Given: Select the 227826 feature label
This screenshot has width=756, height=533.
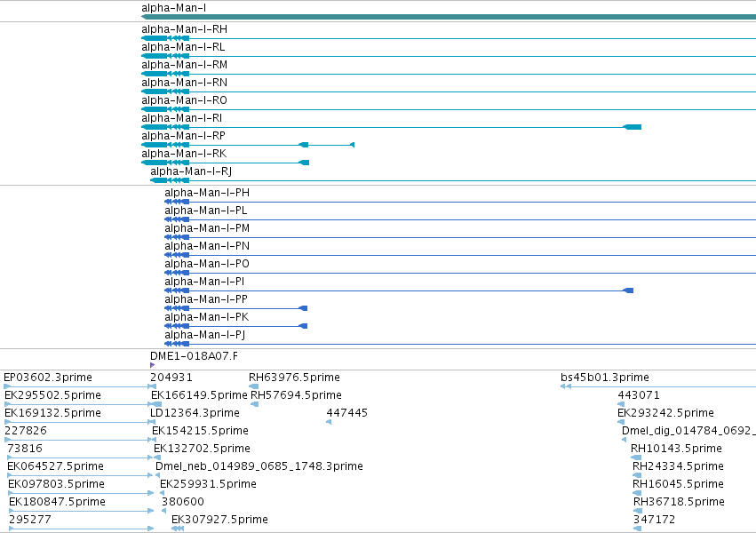Looking at the screenshot, I should (x=26, y=432).
